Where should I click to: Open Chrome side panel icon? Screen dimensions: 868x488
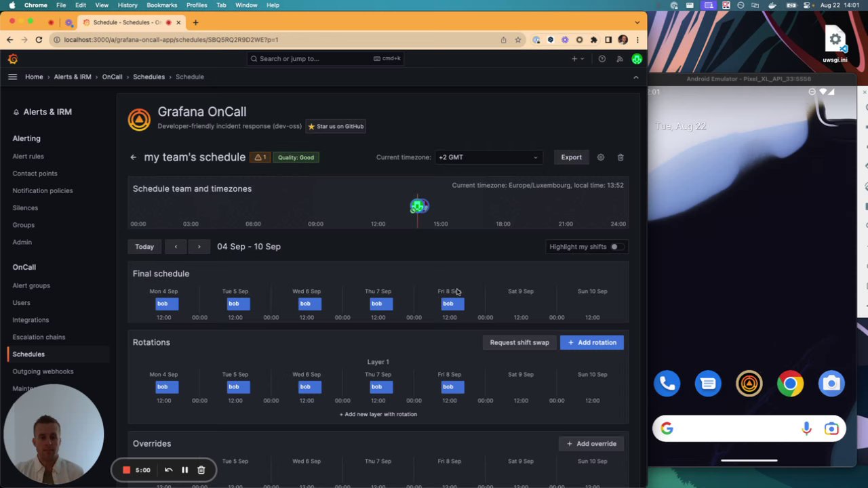point(608,40)
